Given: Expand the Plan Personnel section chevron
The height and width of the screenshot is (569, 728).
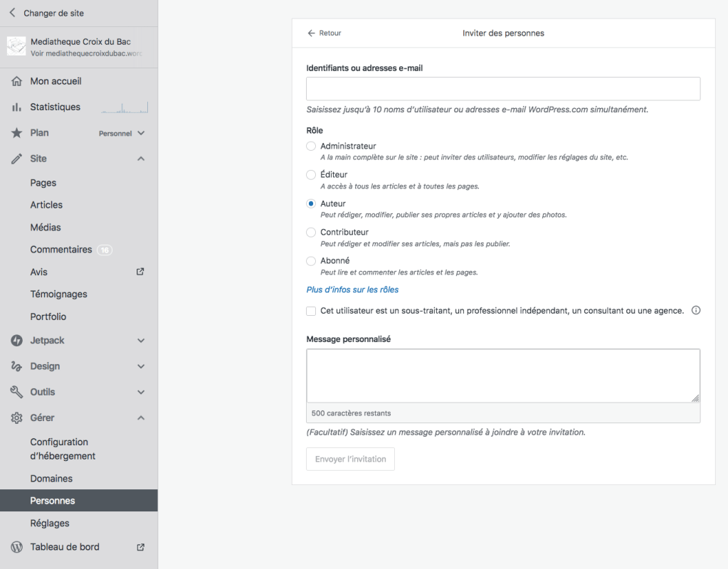Looking at the screenshot, I should (141, 133).
